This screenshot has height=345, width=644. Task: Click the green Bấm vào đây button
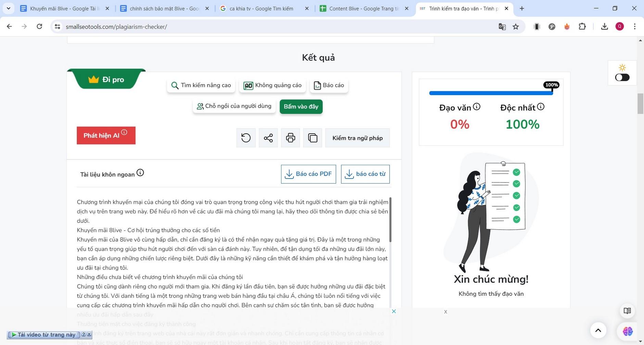coord(301,106)
